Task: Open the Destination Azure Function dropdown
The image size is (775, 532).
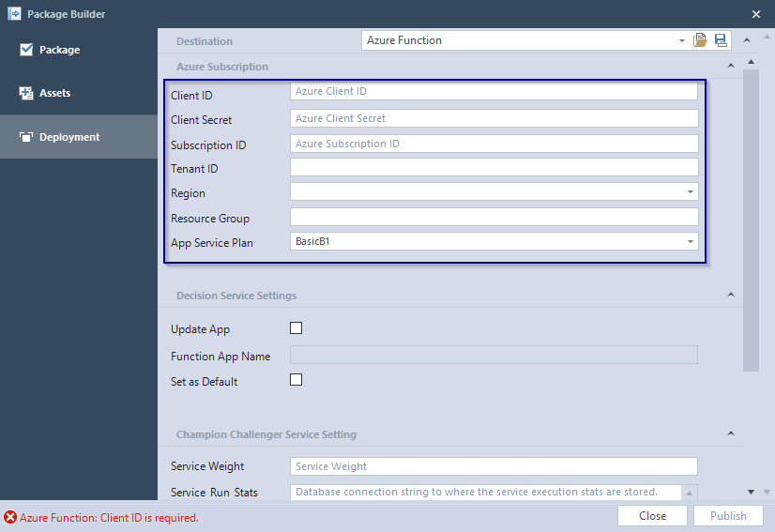Action: (681, 40)
